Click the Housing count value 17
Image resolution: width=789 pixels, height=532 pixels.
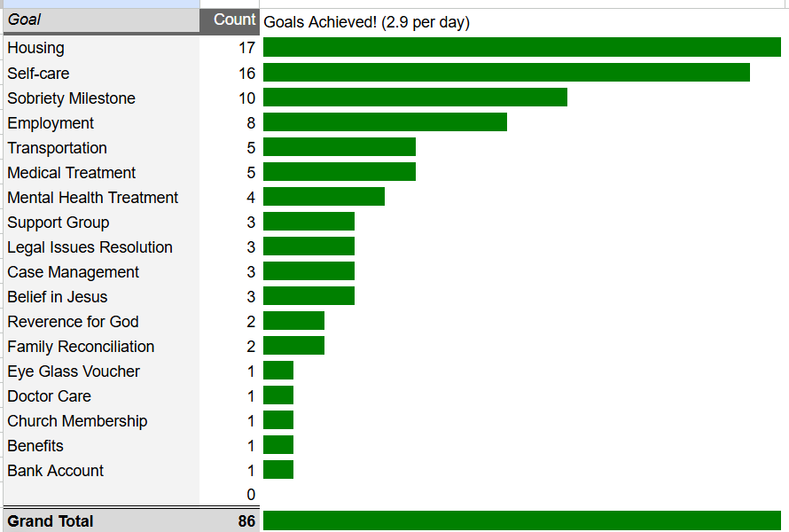click(246, 48)
